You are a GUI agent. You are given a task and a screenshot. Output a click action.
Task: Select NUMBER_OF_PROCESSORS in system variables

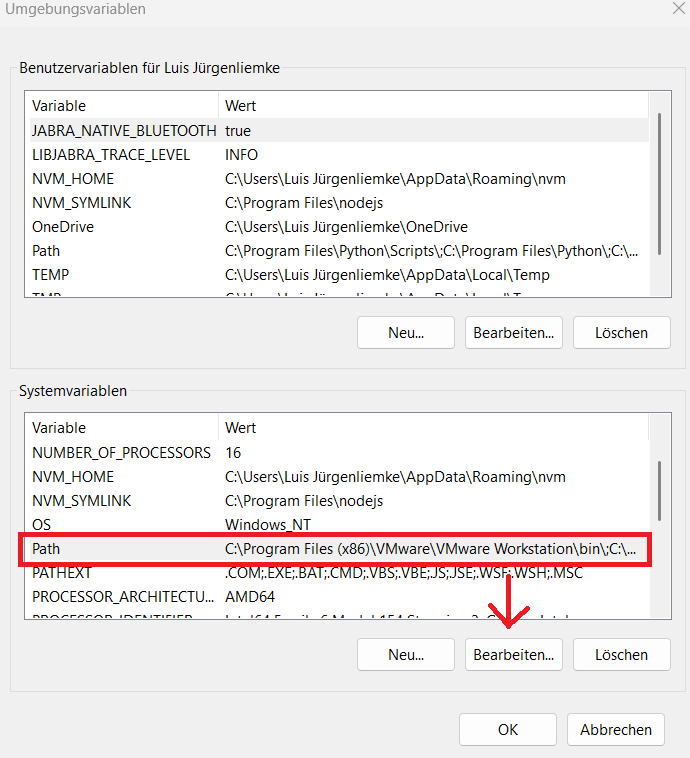(121, 452)
